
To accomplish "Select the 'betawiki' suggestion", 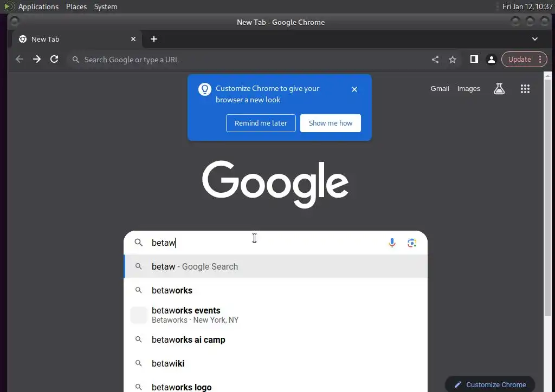I will [275, 363].
